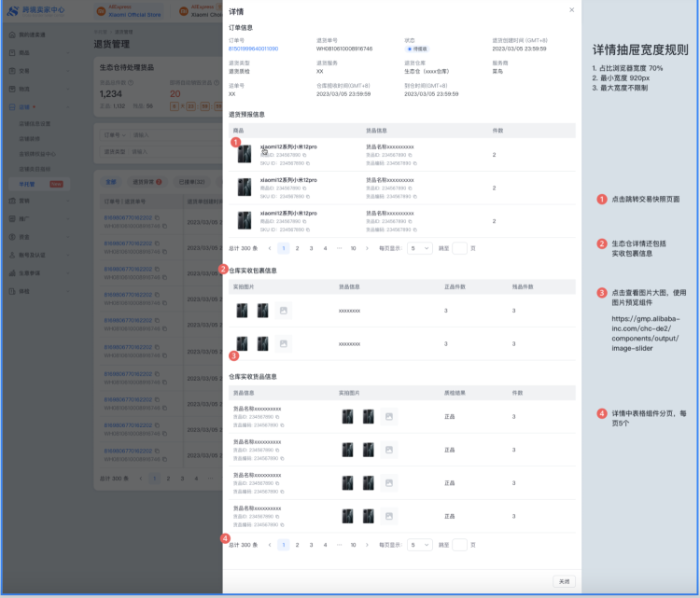Open 每页显示 dropdown in 退货预报信息 pagination
The width and height of the screenshot is (700, 598).
[x=420, y=248]
